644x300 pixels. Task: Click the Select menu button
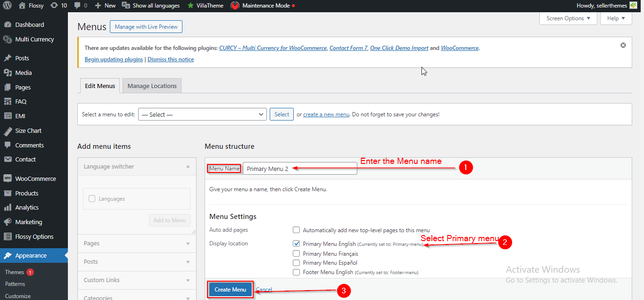click(x=281, y=114)
